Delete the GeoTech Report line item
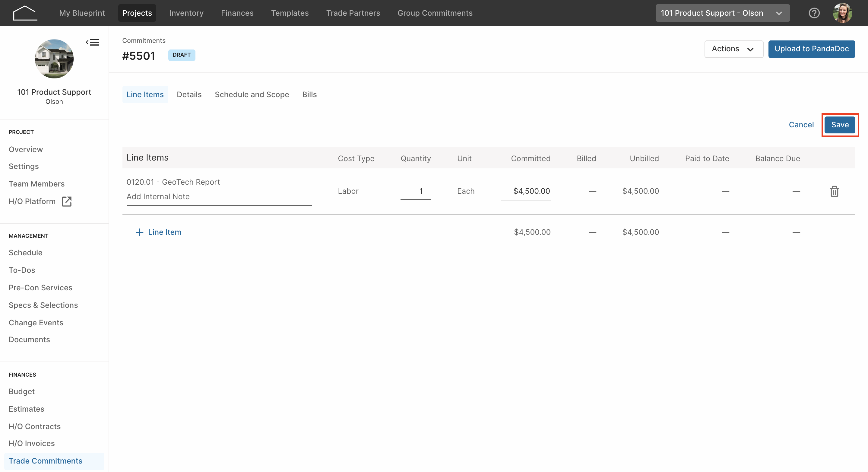 coord(834,191)
